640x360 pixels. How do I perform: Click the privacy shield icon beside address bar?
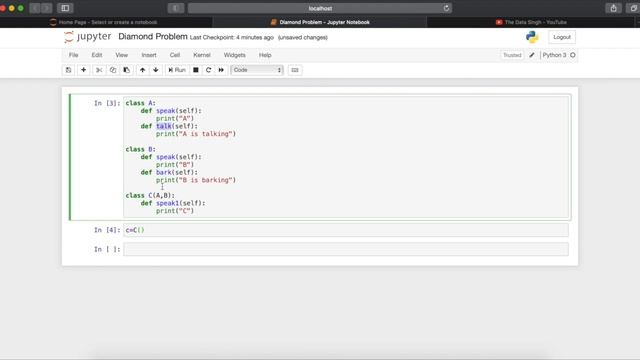coord(176,8)
